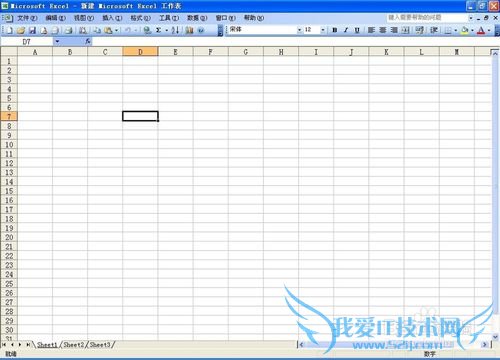Viewport: 500px width, 360px height.
Task: Toggle Align Left
Action: 371,30
